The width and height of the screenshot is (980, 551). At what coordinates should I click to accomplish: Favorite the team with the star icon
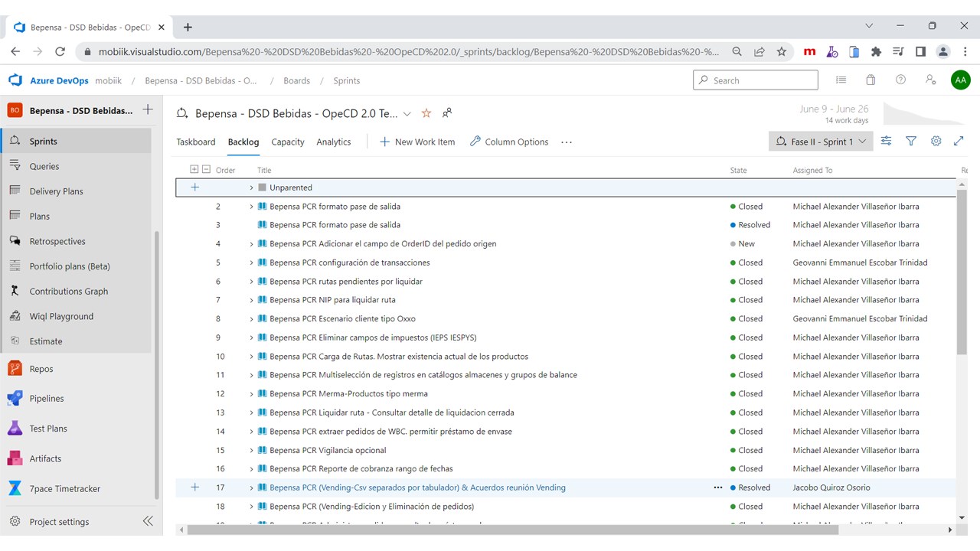[x=426, y=113]
